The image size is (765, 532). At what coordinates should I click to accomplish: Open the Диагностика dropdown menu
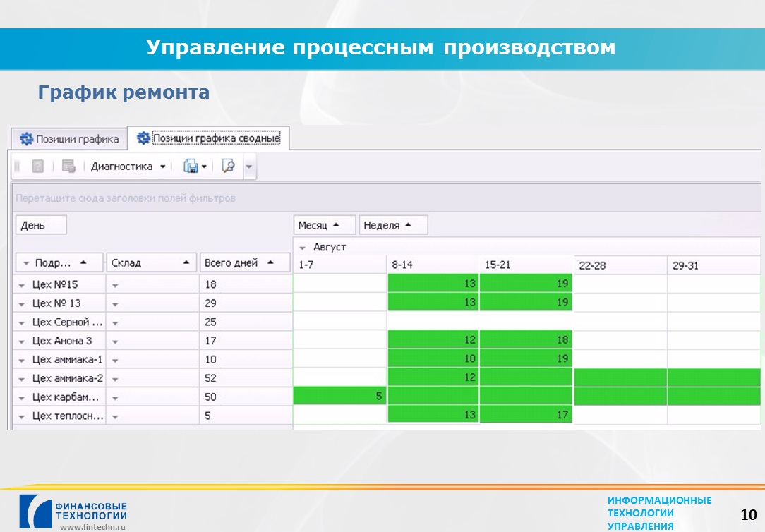(x=128, y=167)
